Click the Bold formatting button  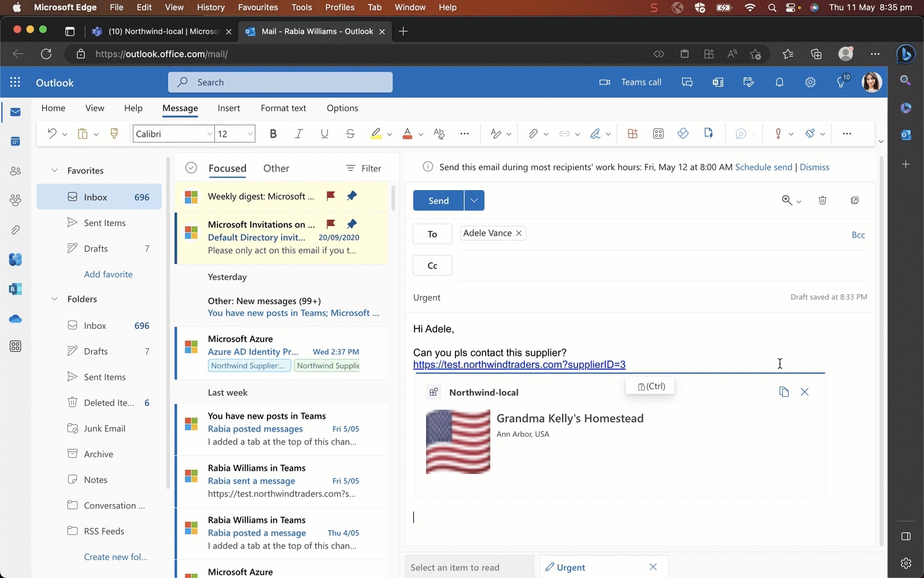click(273, 134)
